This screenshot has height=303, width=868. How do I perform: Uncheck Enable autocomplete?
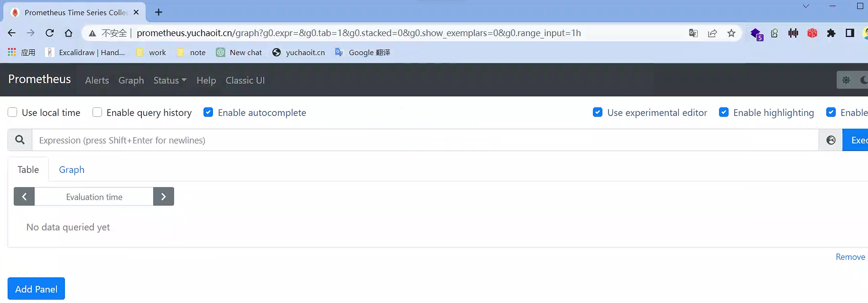click(x=208, y=112)
